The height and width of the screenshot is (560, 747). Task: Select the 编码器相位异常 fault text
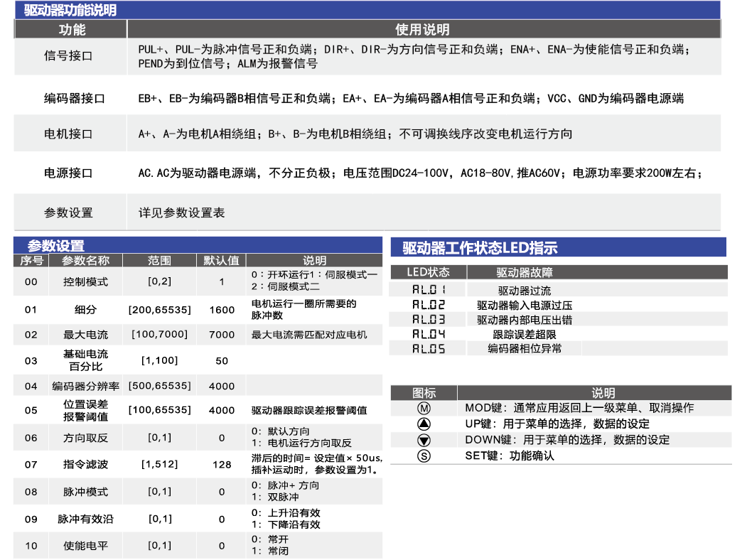[x=525, y=348]
